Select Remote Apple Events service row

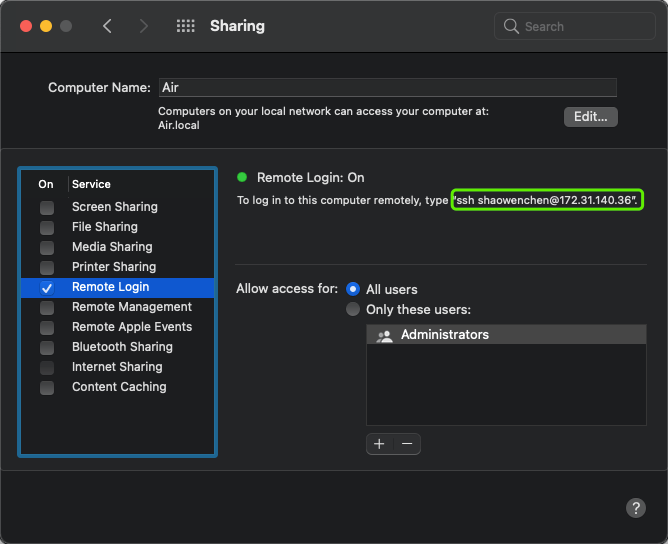click(118, 327)
